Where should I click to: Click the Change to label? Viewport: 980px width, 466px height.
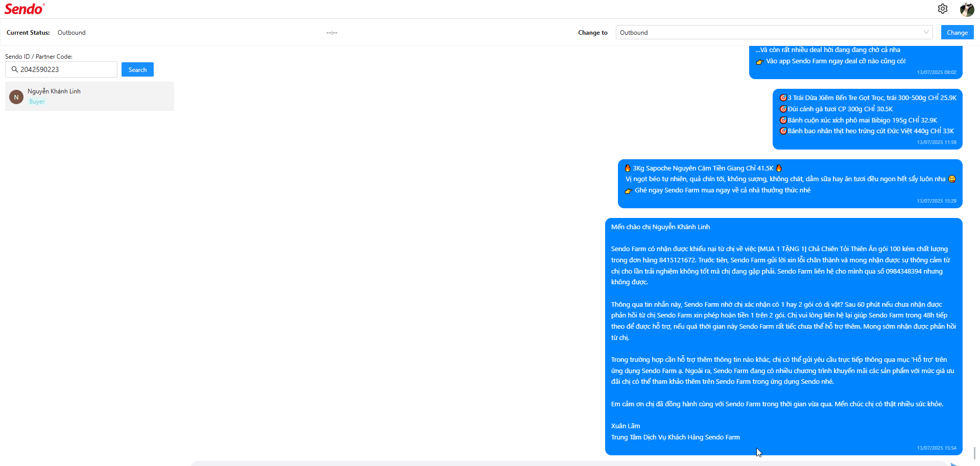click(593, 33)
